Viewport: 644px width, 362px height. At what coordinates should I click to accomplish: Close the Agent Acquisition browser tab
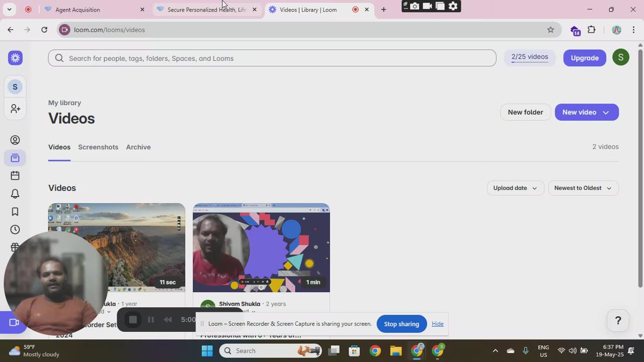click(x=142, y=10)
